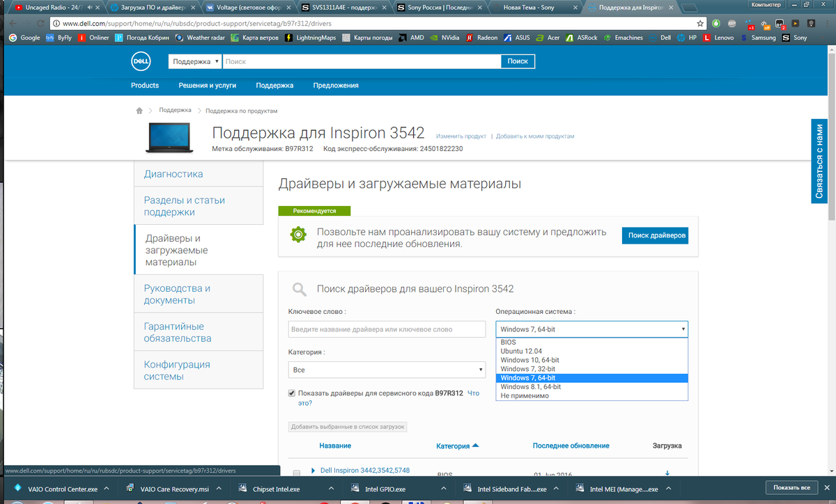Viewport: 836px width, 504px height.
Task: Click the home icon in breadcrumbs
Action: [139, 111]
